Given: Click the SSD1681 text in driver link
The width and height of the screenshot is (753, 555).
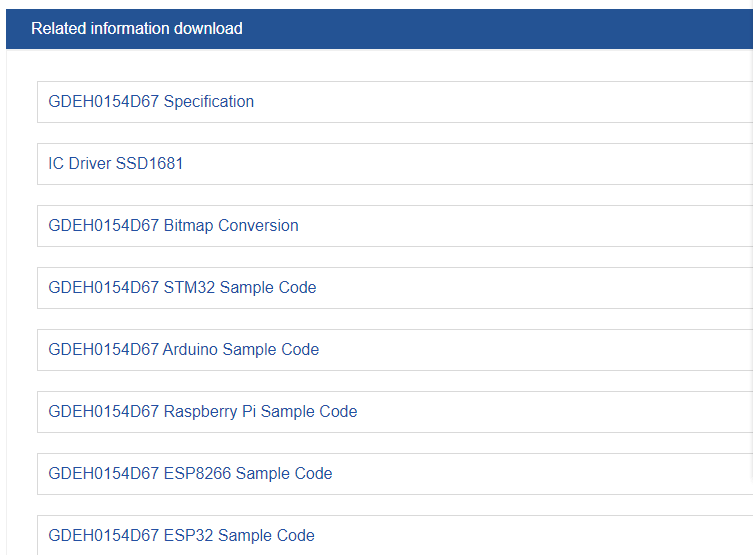Looking at the screenshot, I should [149, 164].
